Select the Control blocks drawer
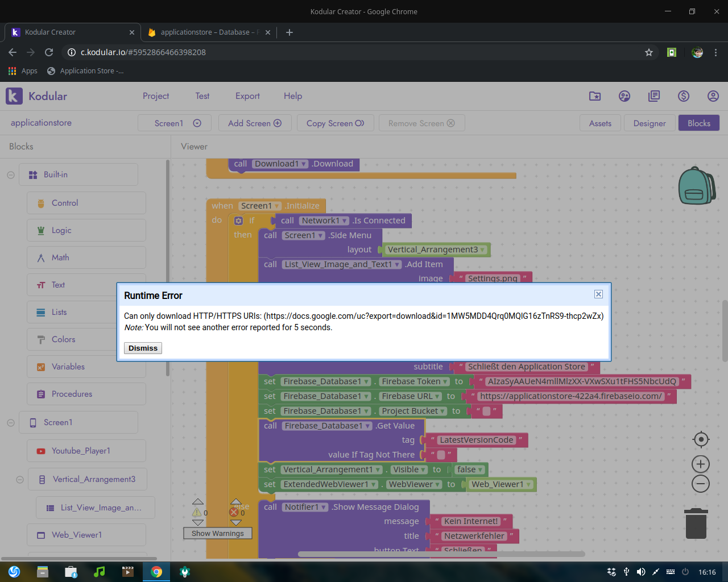 86,203
